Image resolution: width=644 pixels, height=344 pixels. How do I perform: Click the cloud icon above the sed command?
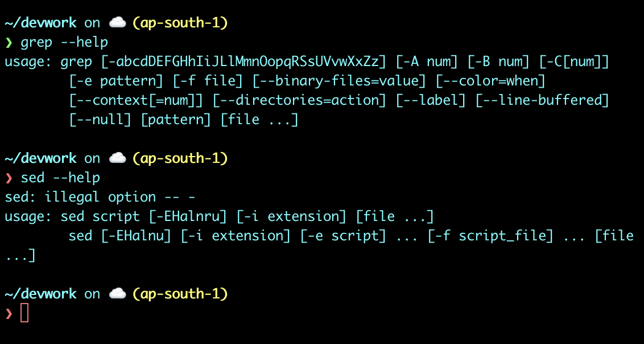[x=117, y=158]
